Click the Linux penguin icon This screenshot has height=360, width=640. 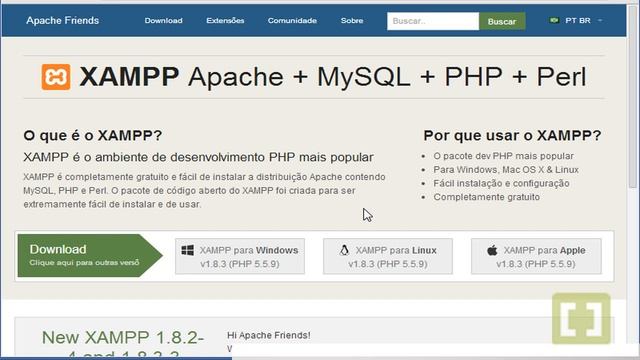coord(344,250)
